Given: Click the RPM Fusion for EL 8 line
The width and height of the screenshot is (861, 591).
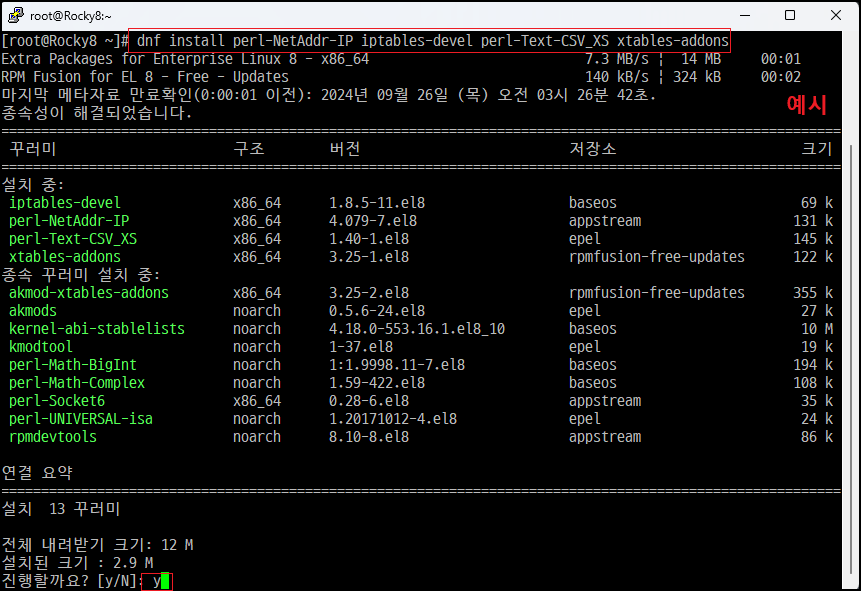Looking at the screenshot, I should click(x=145, y=77).
